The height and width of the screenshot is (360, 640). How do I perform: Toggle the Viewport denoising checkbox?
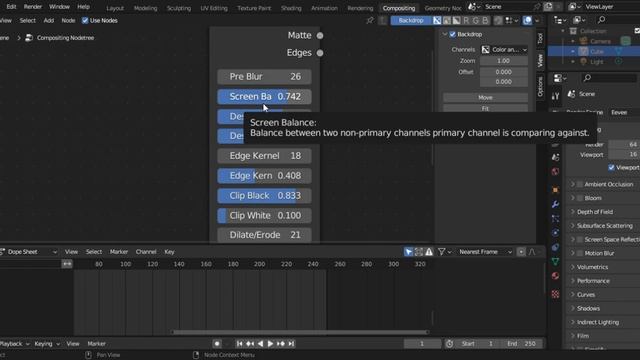[611, 168]
